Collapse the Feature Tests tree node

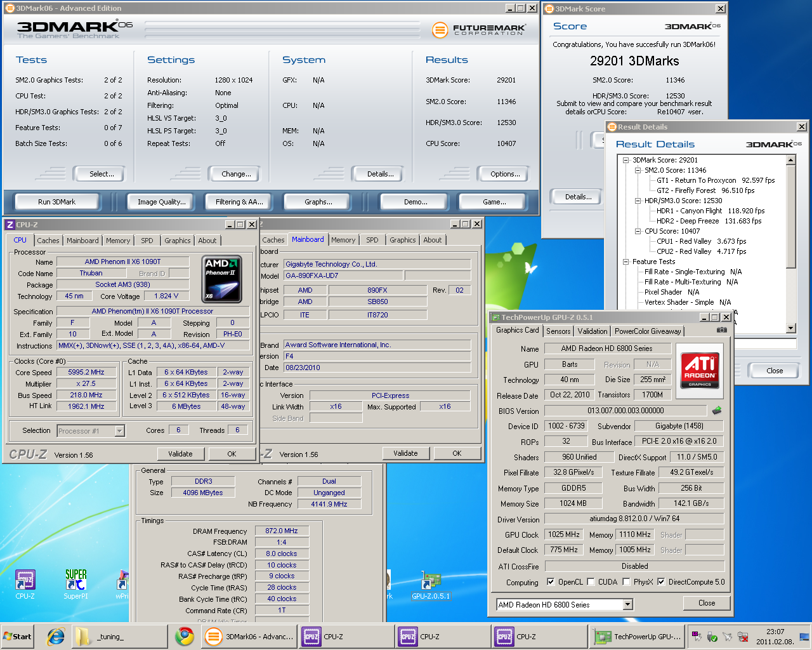tap(625, 262)
